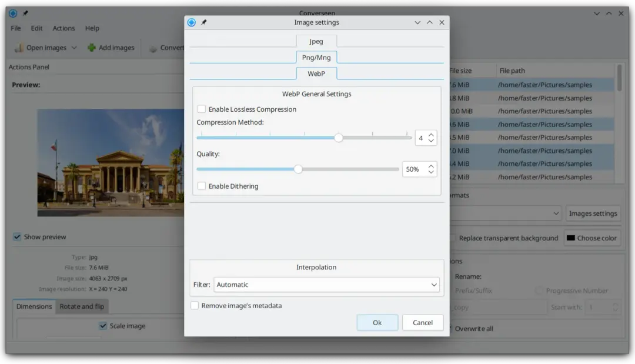Viewport: 635px width, 364px height.
Task: Enable Lossless Compression checkbox
Action: coord(202,109)
